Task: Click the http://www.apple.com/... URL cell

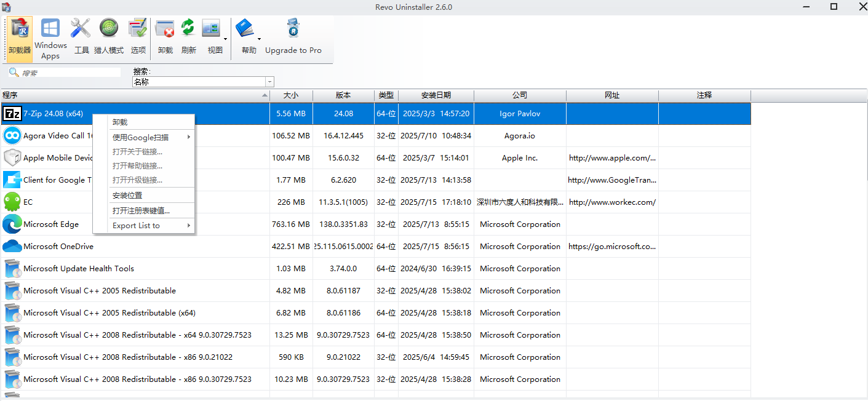Action: (x=612, y=158)
